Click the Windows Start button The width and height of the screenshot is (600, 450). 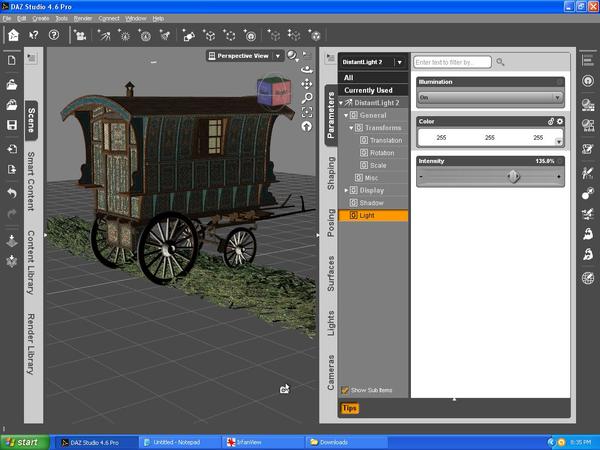25,442
